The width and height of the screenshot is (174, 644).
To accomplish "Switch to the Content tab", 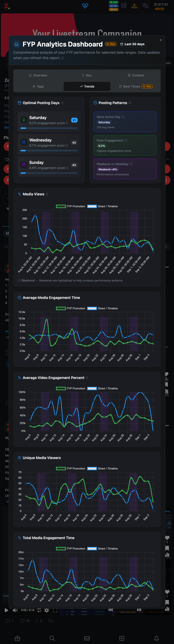I will [x=136, y=75].
